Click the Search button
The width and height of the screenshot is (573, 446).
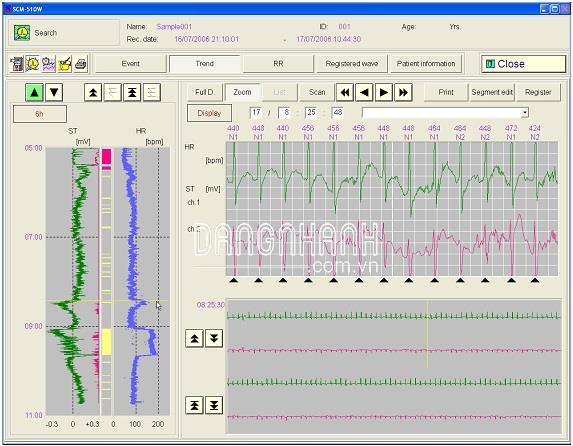pos(64,33)
